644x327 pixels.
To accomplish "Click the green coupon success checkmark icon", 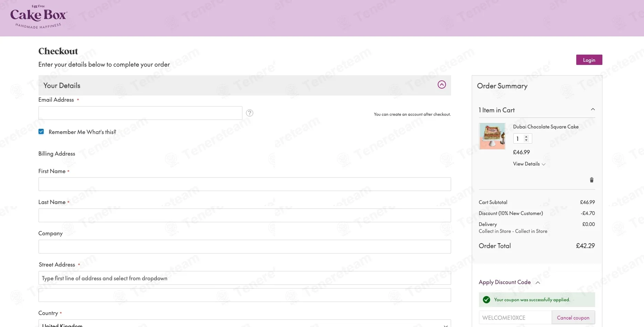I will pyautogui.click(x=486, y=300).
